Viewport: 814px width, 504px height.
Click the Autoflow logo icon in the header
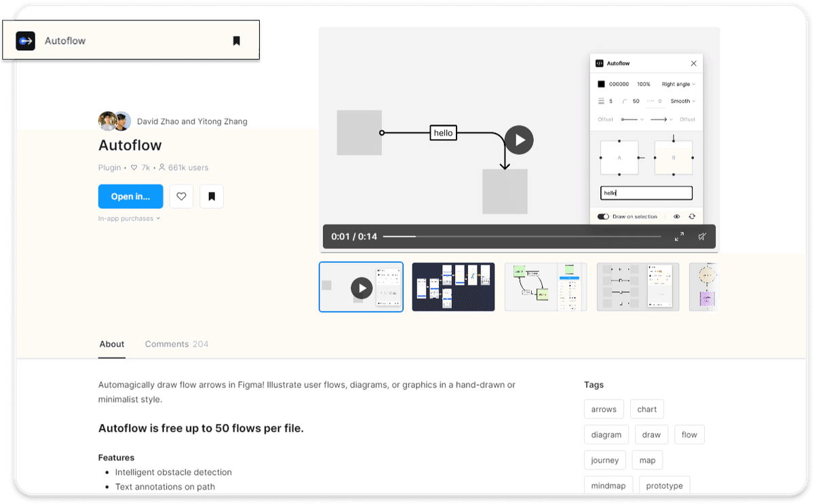click(25, 41)
